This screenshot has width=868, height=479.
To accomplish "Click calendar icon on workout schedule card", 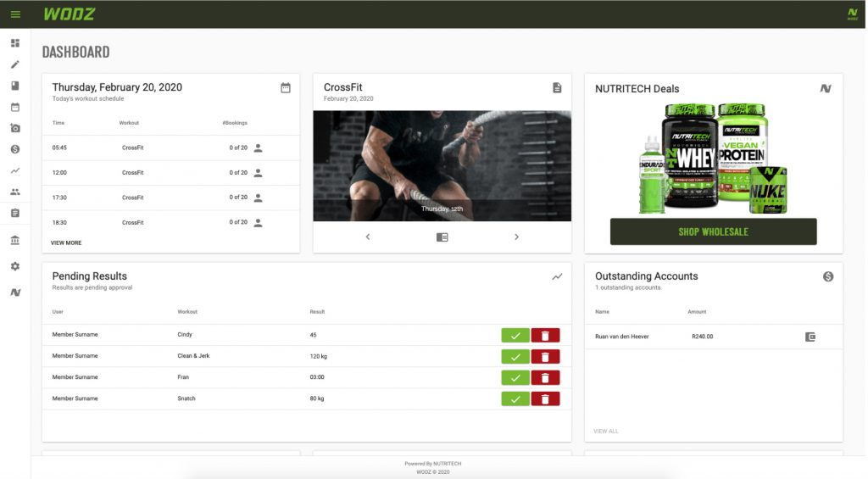I will click(286, 87).
